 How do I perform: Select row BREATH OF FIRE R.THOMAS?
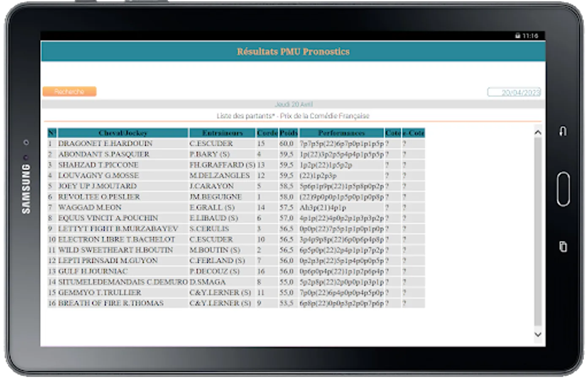coord(236,303)
